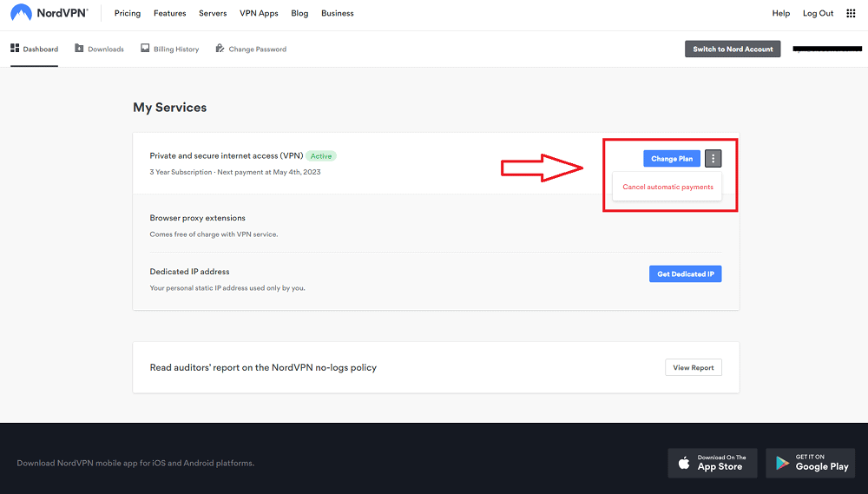Click the Dashboard tab icon

pyautogui.click(x=15, y=48)
